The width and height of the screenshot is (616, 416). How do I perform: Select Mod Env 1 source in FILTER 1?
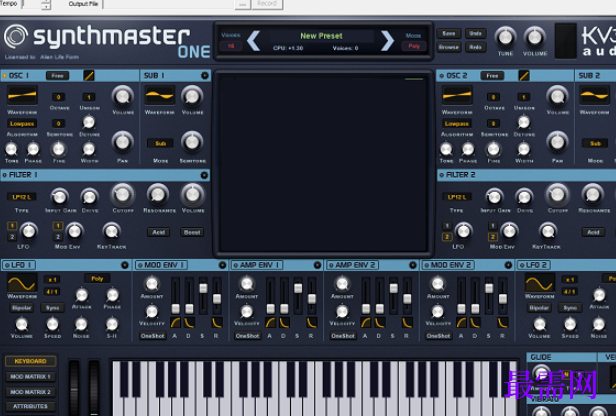58,225
